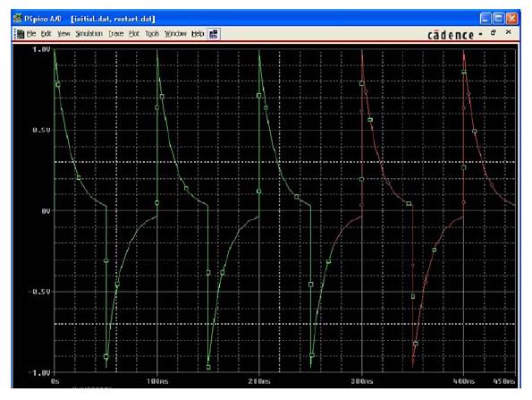The image size is (532, 400).
Task: Open the Edit menu
Action: click(x=46, y=34)
